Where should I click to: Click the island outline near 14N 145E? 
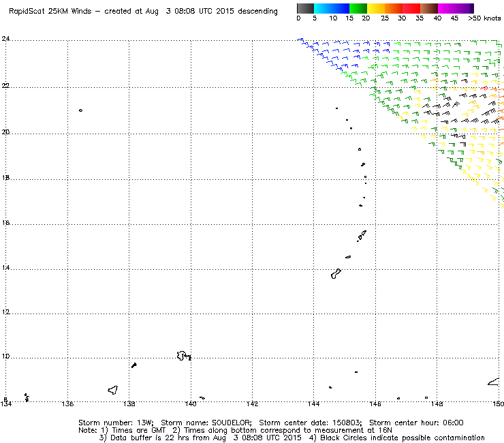point(336,274)
